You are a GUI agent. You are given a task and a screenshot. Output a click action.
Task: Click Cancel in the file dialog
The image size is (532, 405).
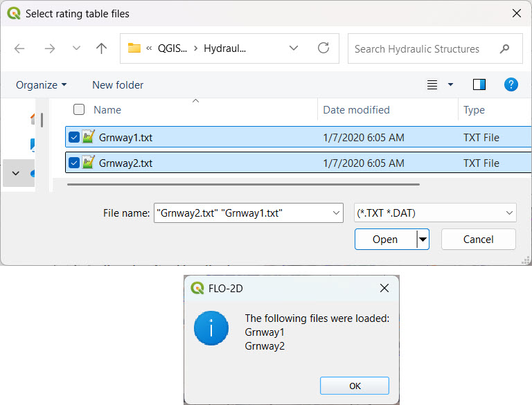tap(478, 239)
